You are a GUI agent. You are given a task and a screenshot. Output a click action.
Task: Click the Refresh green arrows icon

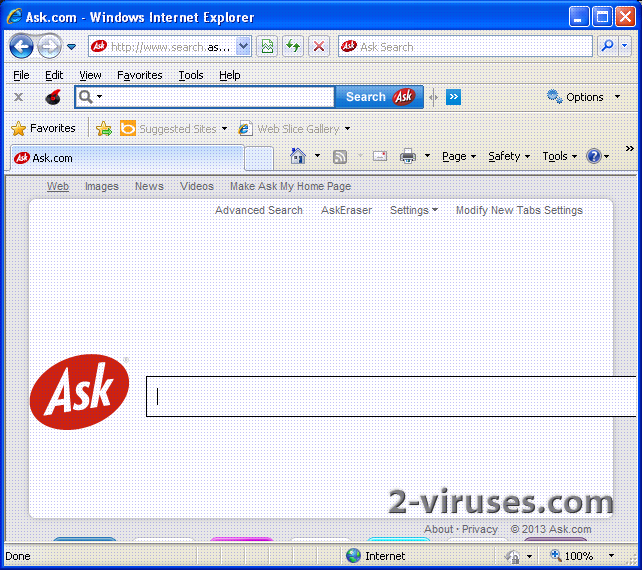[293, 46]
